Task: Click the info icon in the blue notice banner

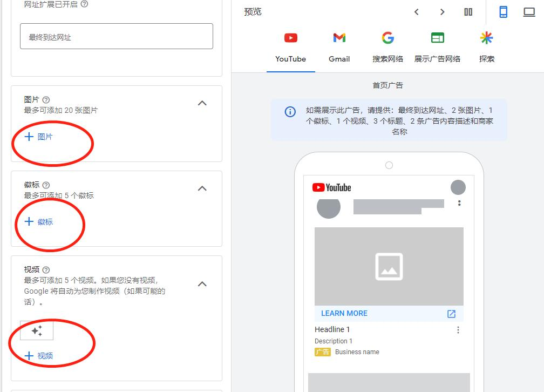Action: (290, 112)
